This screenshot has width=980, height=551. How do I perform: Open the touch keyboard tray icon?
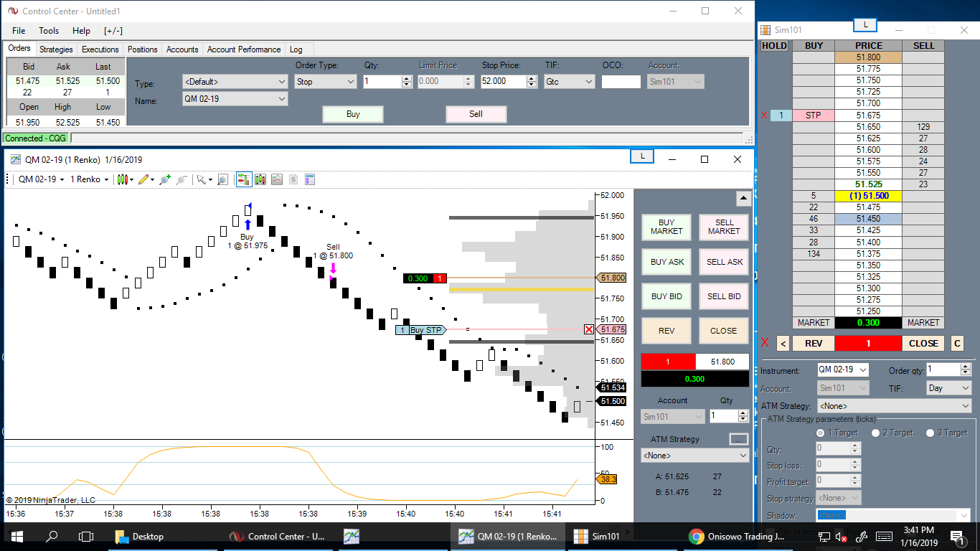coord(884,537)
